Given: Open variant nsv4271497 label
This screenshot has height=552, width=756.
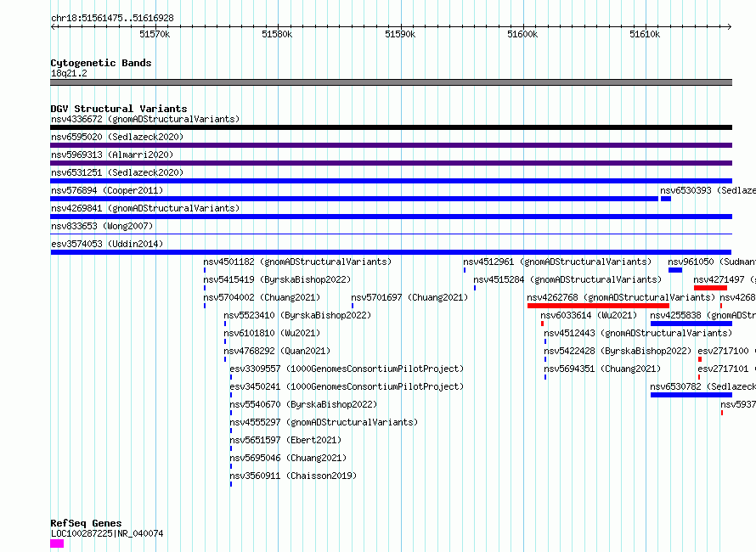Looking at the screenshot, I should tap(725, 279).
